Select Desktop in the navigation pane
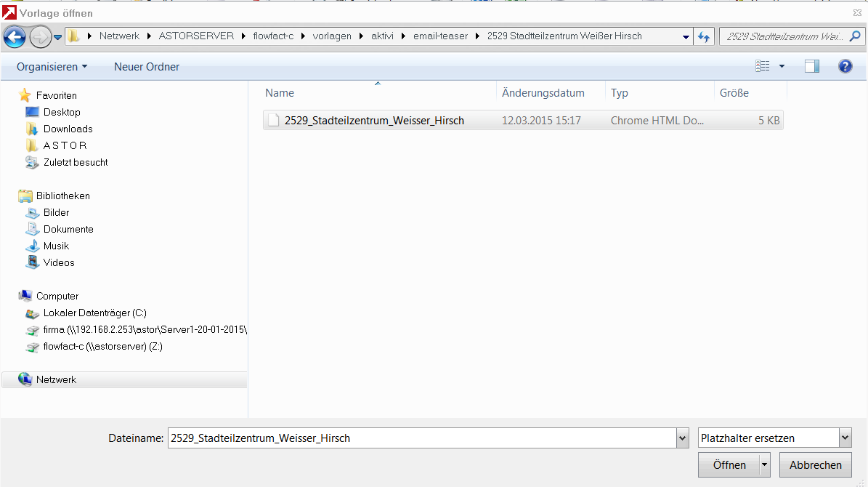This screenshot has height=487, width=868. pos(62,112)
